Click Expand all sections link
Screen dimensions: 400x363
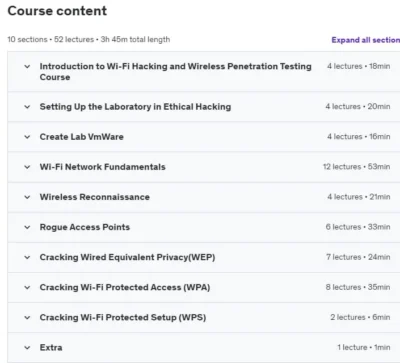click(366, 40)
